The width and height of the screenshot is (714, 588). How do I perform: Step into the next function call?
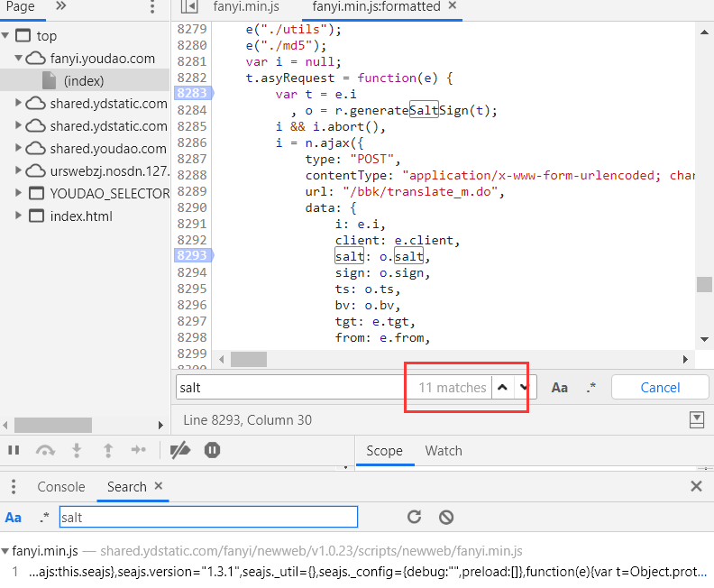pyautogui.click(x=77, y=450)
